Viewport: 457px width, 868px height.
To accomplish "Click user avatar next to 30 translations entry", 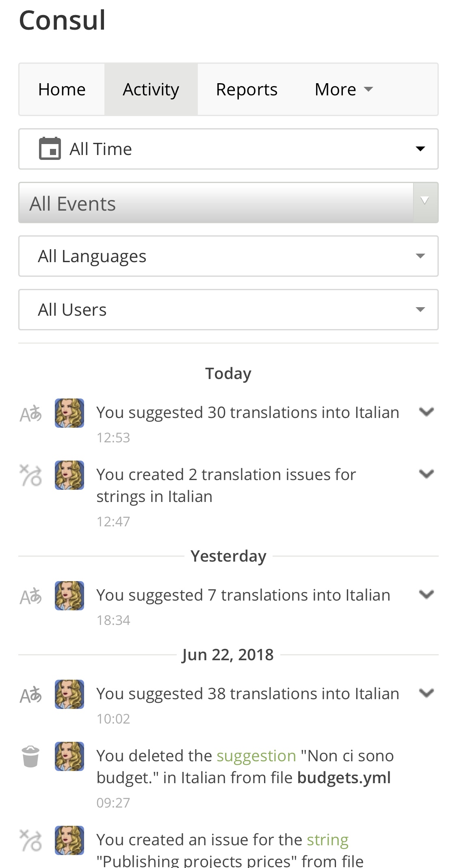I will tap(69, 413).
